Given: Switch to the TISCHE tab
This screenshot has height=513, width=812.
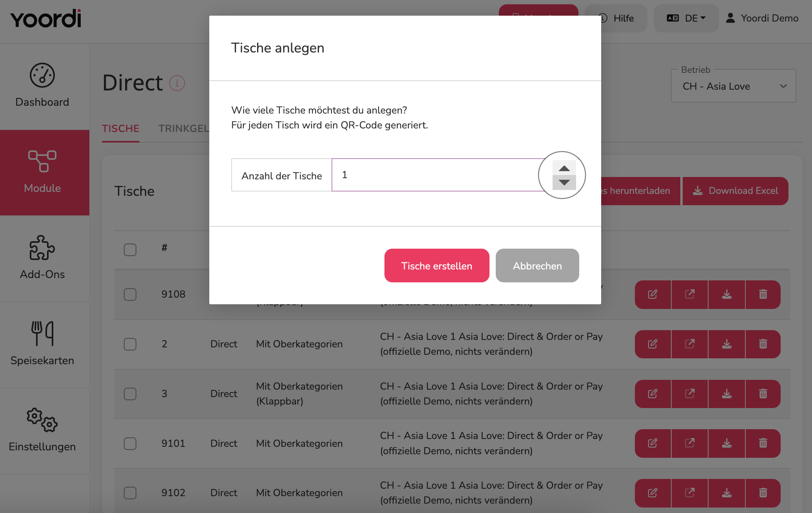Looking at the screenshot, I should coord(121,128).
